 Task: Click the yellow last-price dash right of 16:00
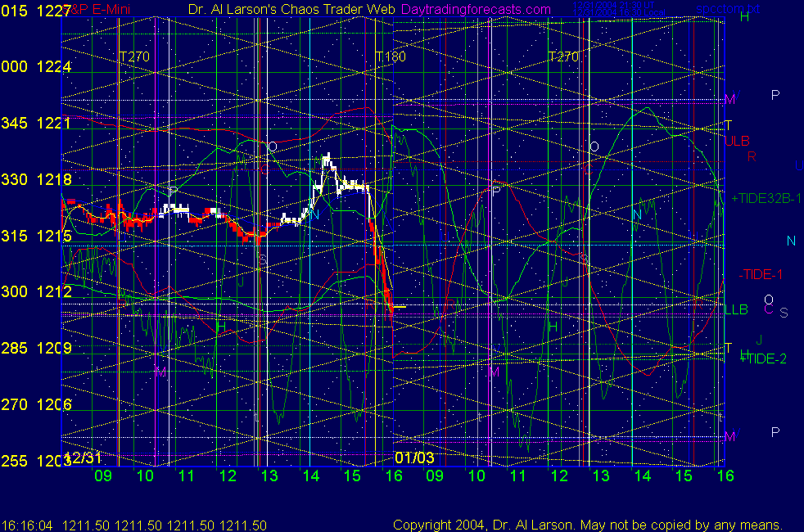(400, 307)
